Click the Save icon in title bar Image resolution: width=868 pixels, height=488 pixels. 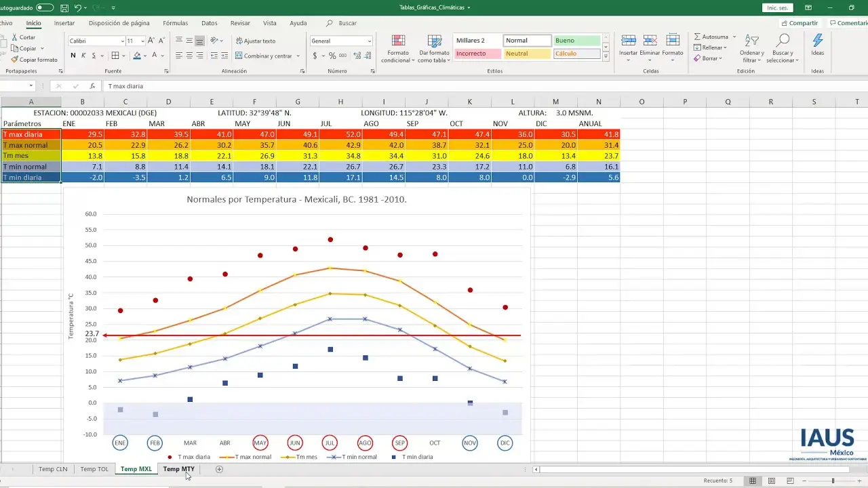coord(64,8)
